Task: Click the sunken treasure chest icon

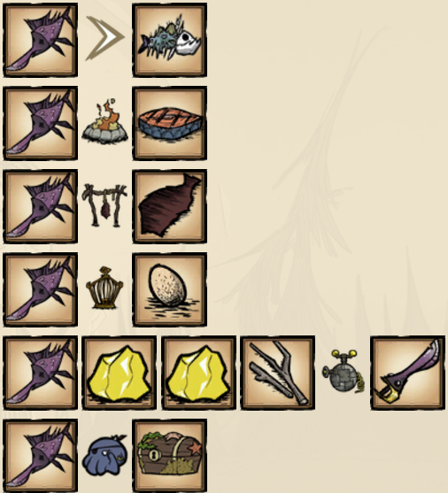Action: (170, 455)
